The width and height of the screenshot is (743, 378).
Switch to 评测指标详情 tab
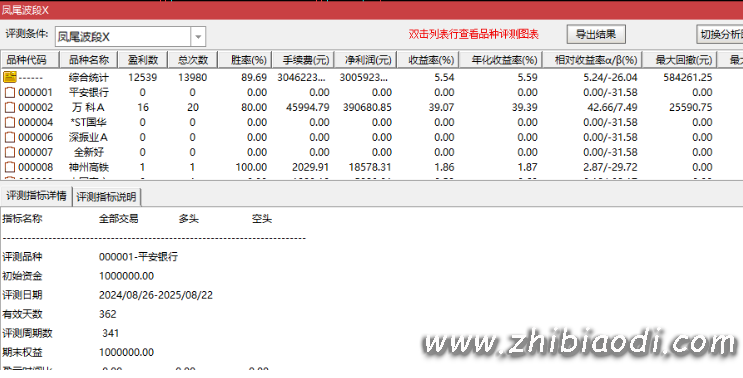coord(36,196)
